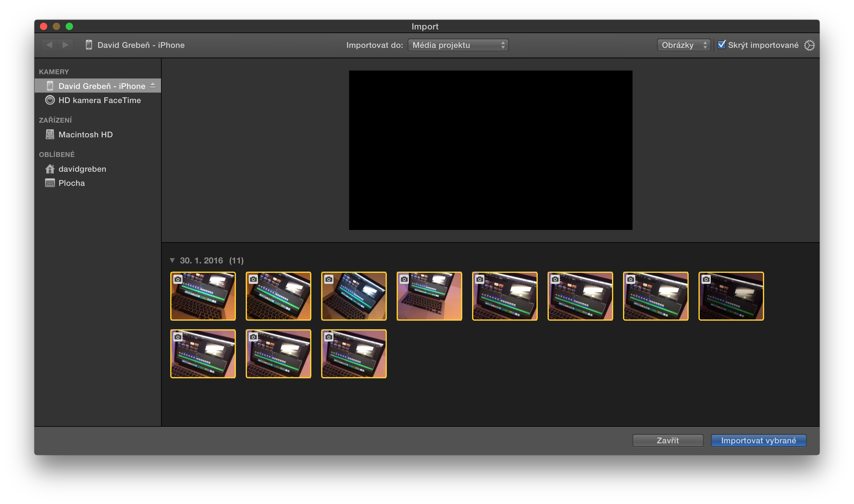Select the third thumbnail in the second row

tap(354, 354)
